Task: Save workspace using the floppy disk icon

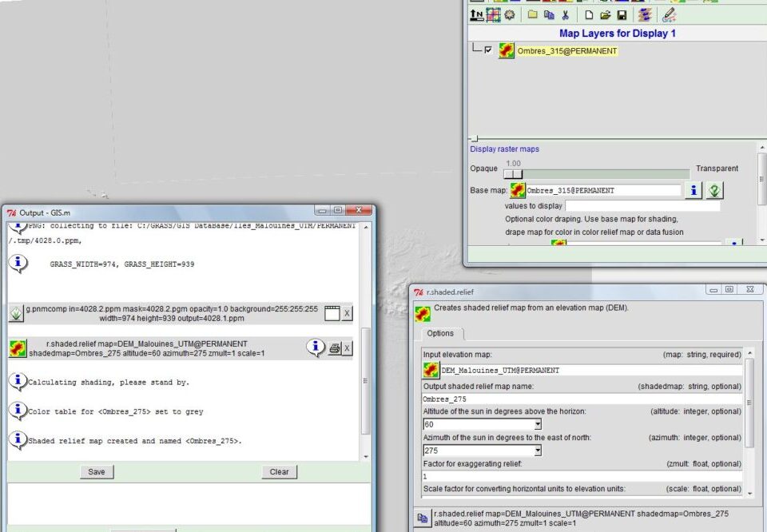Action: coord(622,14)
